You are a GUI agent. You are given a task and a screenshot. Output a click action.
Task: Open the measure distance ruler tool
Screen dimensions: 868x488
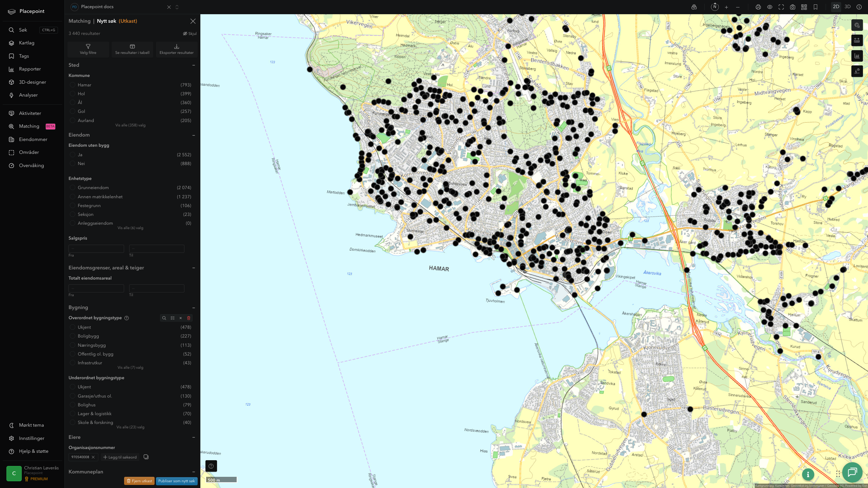pos(857,40)
